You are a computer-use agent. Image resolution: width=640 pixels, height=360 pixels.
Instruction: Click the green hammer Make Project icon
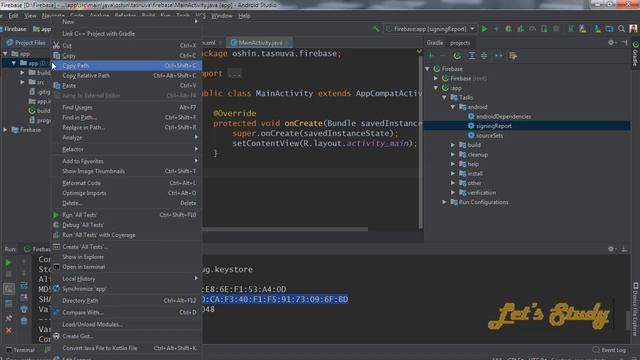[376, 29]
